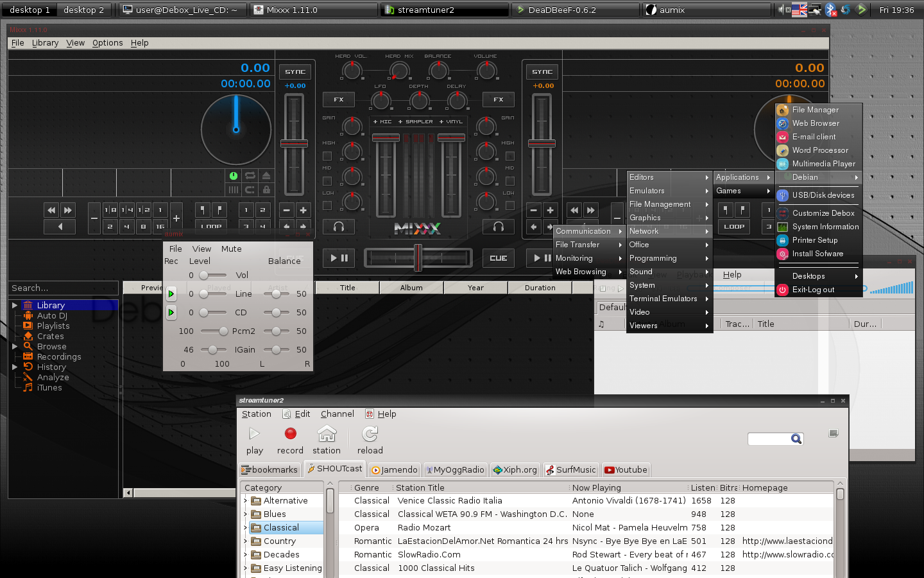The height and width of the screenshot is (578, 924).
Task: Toggle CD record source in aumix
Action: 171,313
